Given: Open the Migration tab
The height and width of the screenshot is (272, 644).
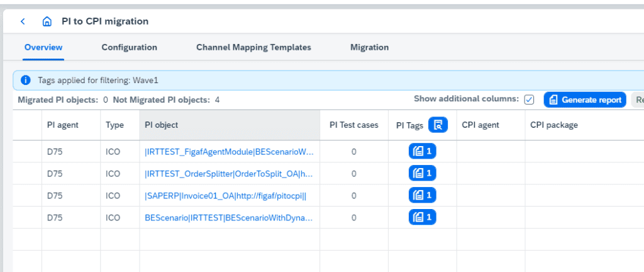Looking at the screenshot, I should pyautogui.click(x=369, y=47).
